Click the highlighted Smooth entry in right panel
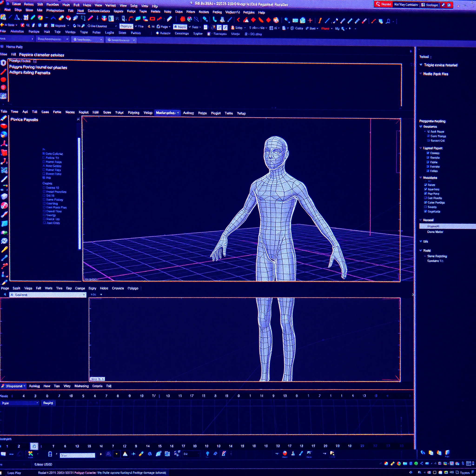 (434, 226)
